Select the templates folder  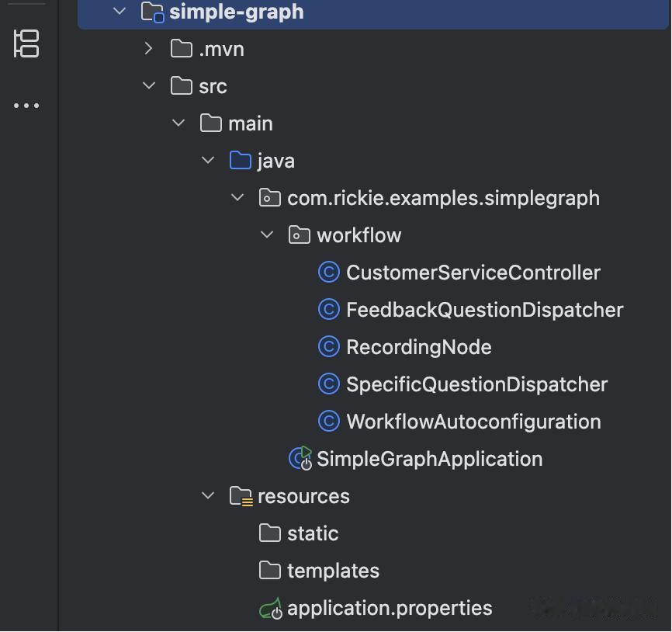click(333, 571)
